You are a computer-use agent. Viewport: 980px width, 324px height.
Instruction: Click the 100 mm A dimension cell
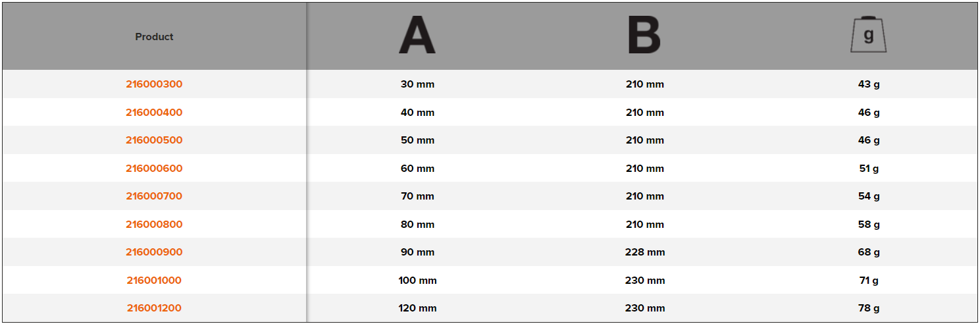[417, 281]
